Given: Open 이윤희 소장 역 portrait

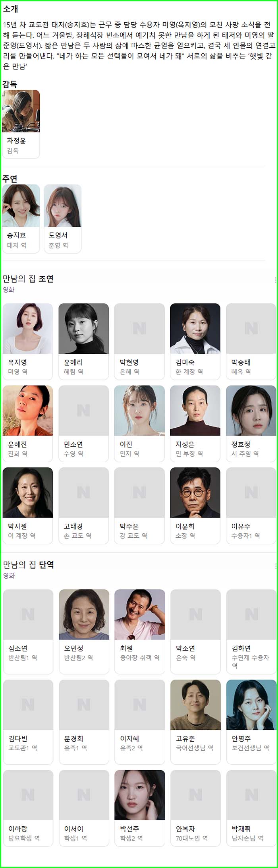Looking at the screenshot, I should pos(195,492).
